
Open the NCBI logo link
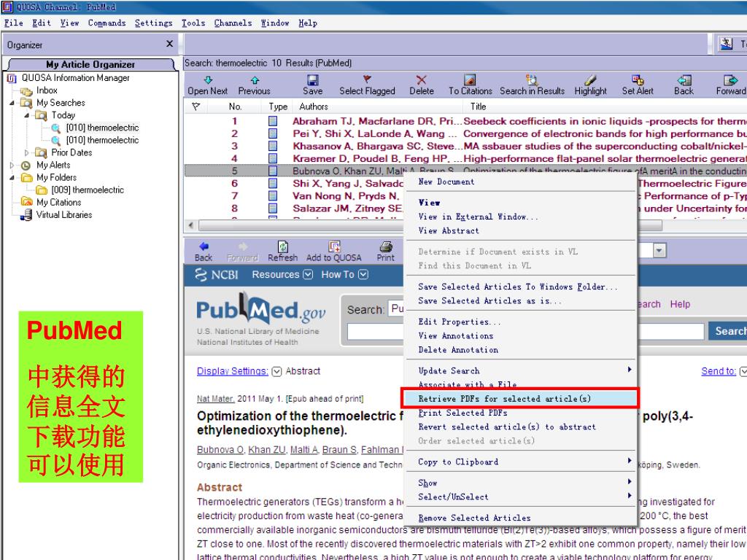216,275
